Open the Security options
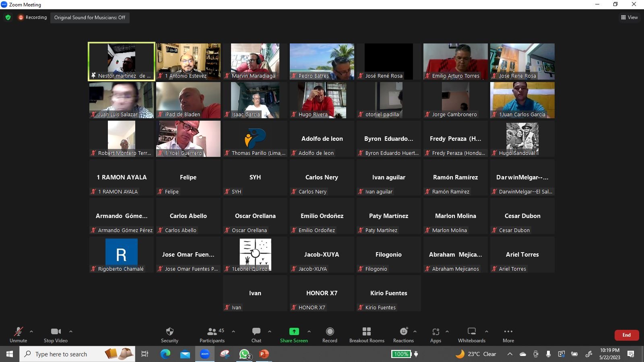Image resolution: width=644 pixels, height=362 pixels. coord(169,335)
